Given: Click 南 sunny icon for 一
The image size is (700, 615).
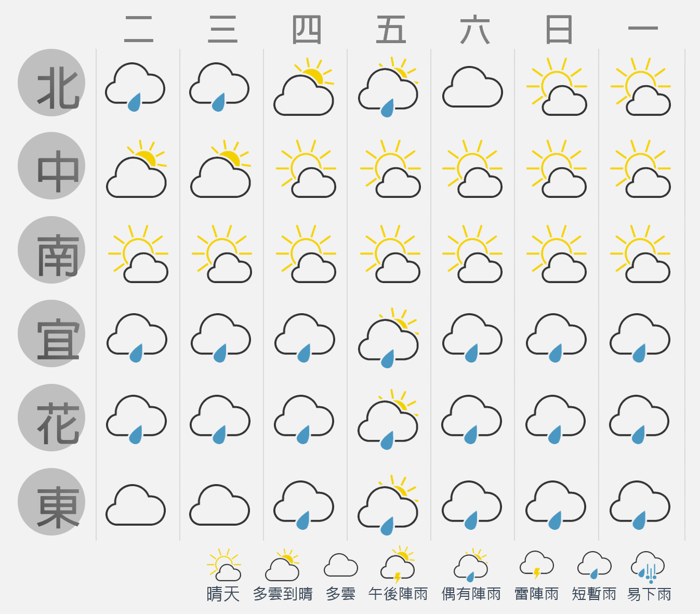Looking at the screenshot, I should point(640,253).
